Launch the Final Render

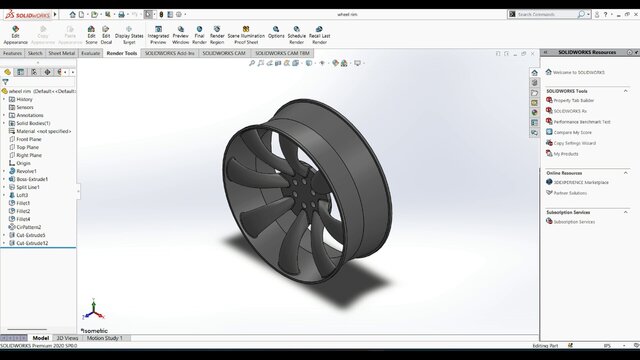(199, 35)
